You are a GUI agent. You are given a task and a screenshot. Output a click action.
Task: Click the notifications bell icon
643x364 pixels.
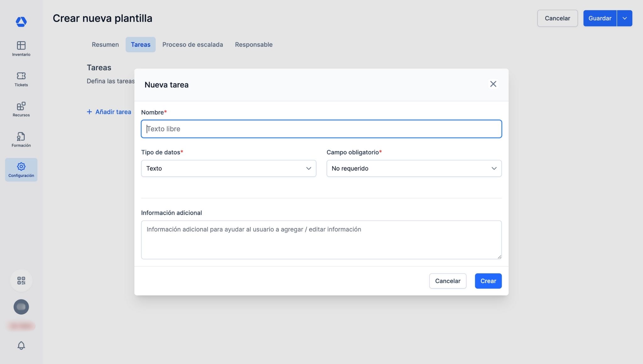point(21,345)
